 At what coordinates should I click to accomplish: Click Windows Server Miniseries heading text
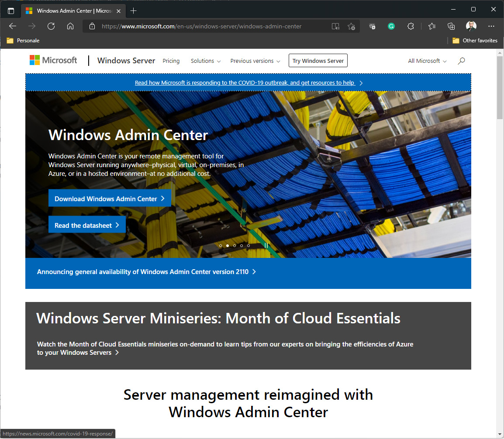pos(218,319)
